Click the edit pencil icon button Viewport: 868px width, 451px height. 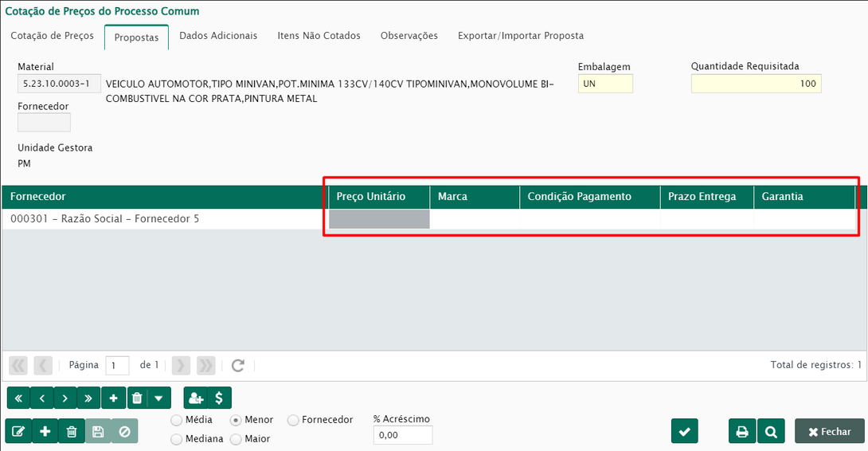(18, 431)
